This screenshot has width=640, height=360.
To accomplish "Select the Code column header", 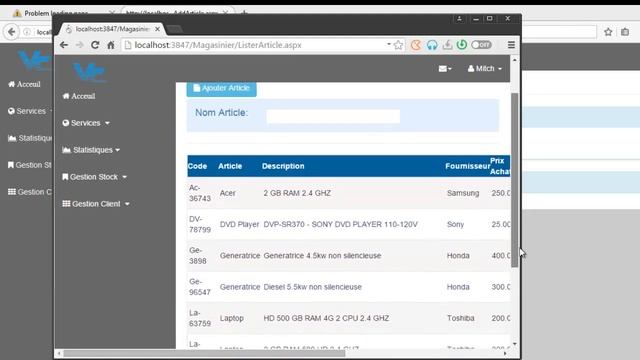I will [x=197, y=166].
